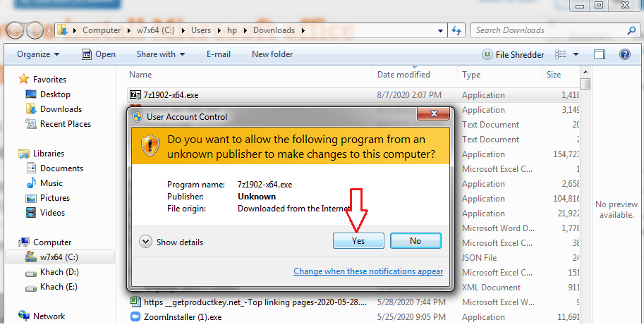Click Users in the address breadcrumb
This screenshot has height=327, width=644.
pyautogui.click(x=201, y=30)
